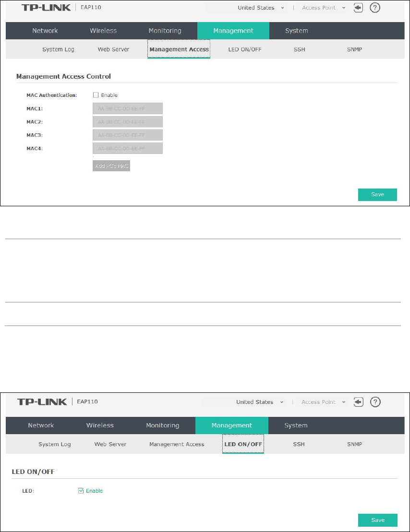Click the LED ON/OFF section heading
Viewport: 410px width, 532px height.
[33, 472]
